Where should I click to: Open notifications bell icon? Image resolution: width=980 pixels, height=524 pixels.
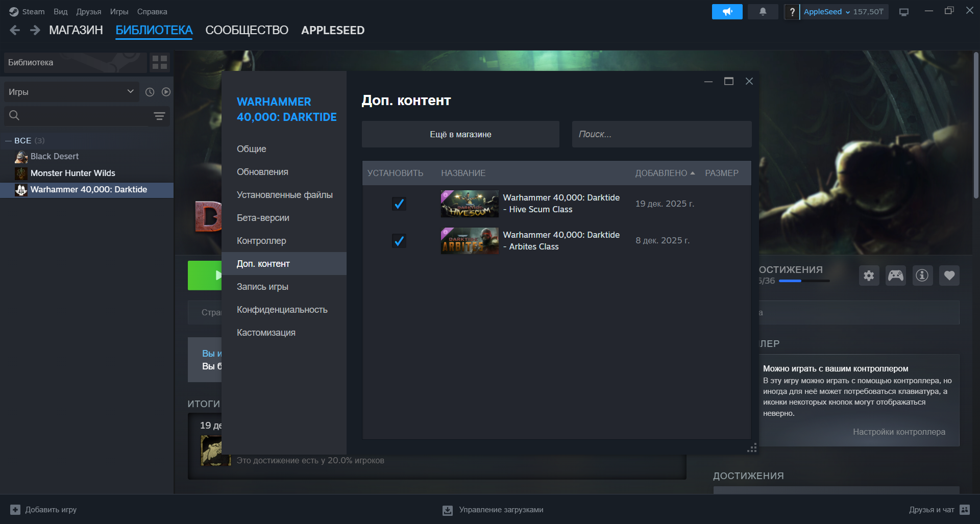[x=763, y=11]
